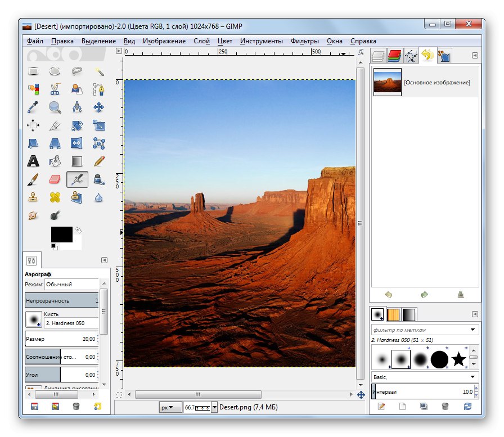
Task: Select the Cage Transform tool
Action: 98,143
